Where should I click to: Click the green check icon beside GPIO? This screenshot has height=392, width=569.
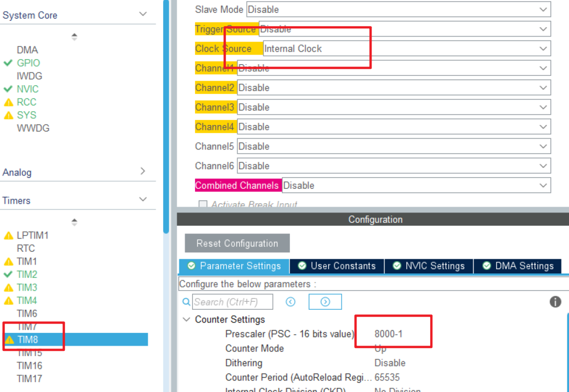coord(8,63)
